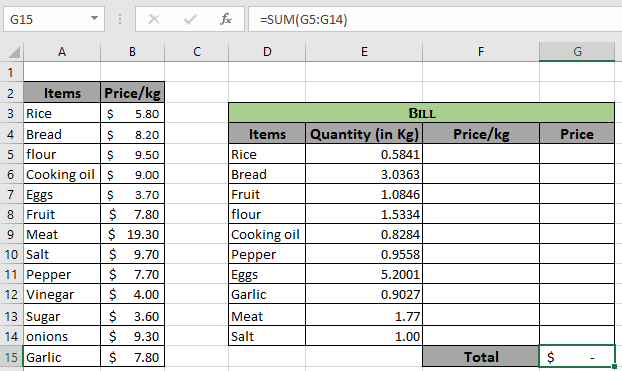
Task: Click the $ 19.30 price cell
Action: coord(132,234)
